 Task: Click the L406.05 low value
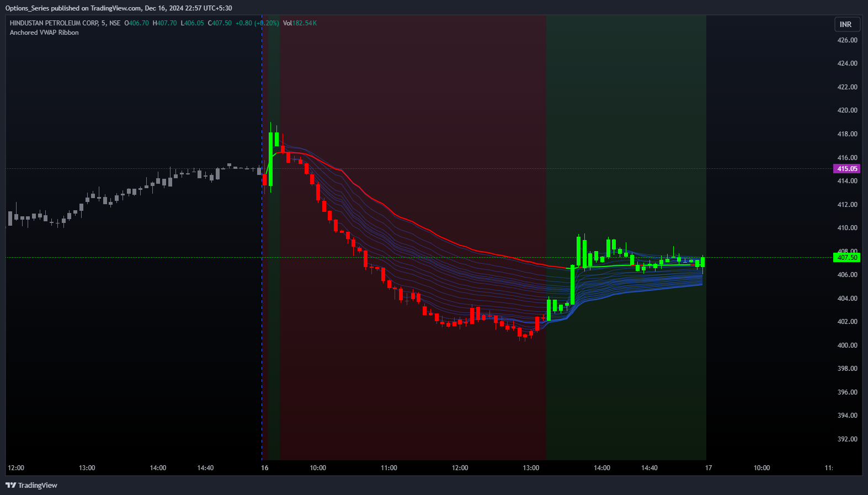(193, 23)
